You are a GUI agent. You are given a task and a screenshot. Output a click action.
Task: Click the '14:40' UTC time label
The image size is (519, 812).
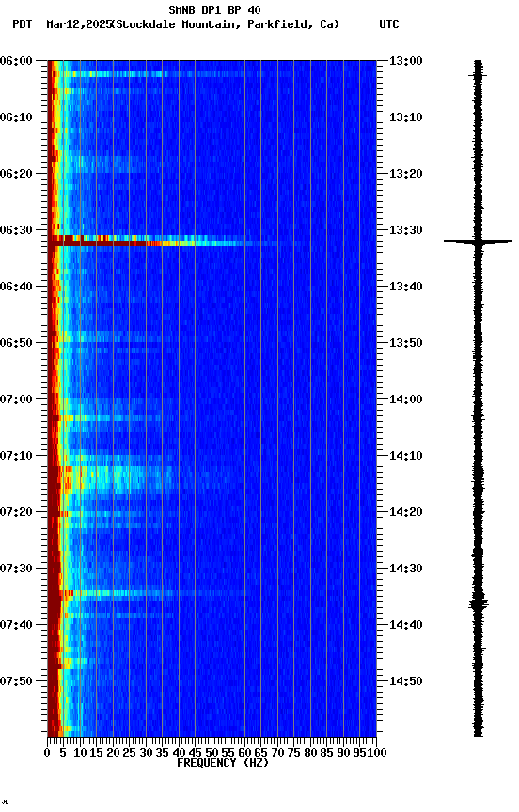tap(406, 626)
